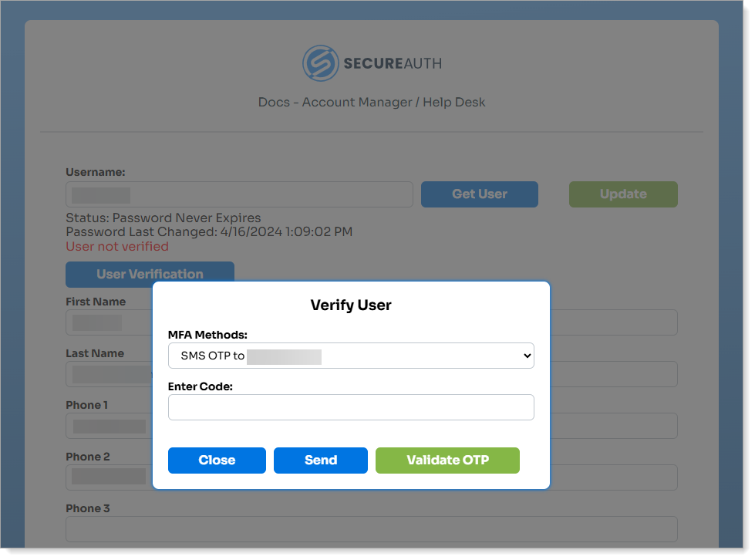Click the Verify User dialog title
The image size is (755, 560).
pos(351,305)
